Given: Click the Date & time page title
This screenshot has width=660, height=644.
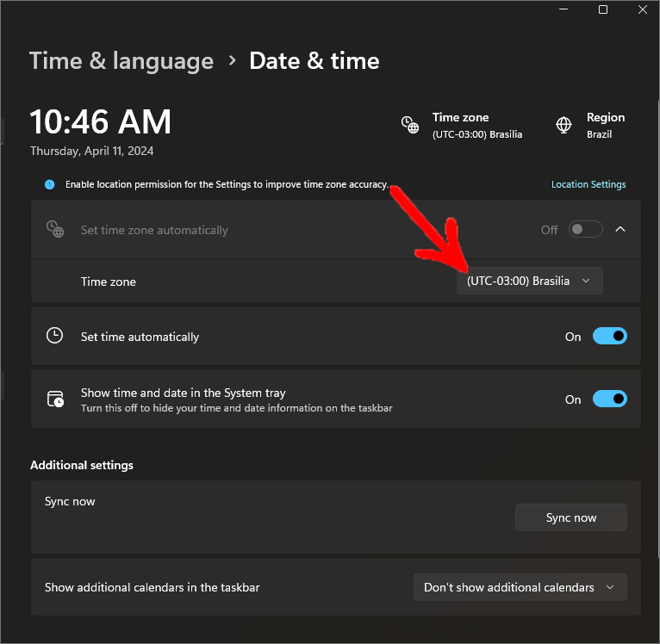Looking at the screenshot, I should coord(314,60).
